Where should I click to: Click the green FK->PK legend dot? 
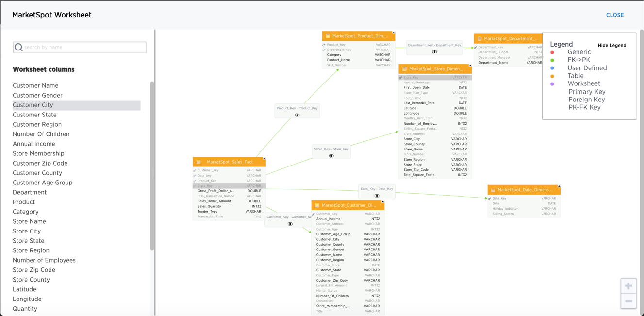click(x=552, y=60)
